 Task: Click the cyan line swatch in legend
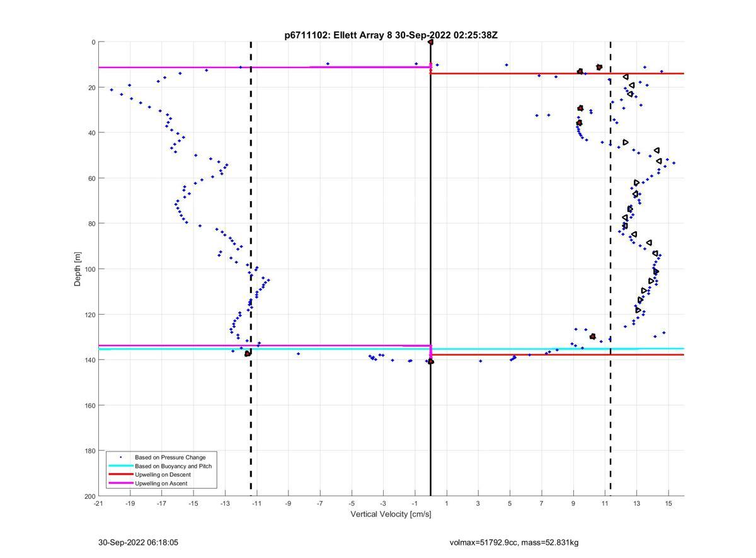coord(120,466)
